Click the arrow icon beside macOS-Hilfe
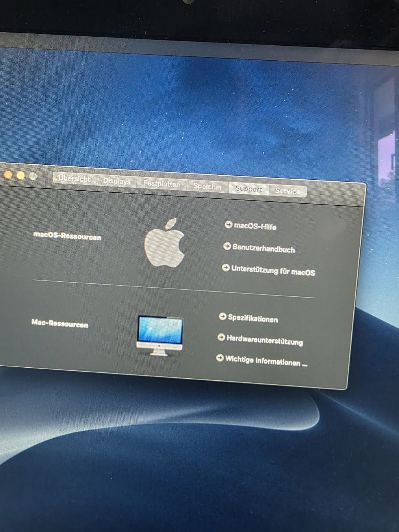 point(228,225)
